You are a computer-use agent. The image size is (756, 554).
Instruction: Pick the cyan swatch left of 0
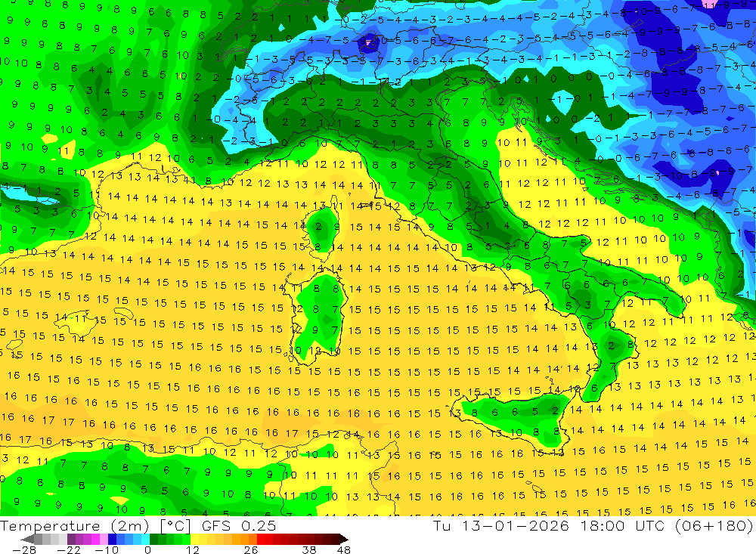coord(146,539)
